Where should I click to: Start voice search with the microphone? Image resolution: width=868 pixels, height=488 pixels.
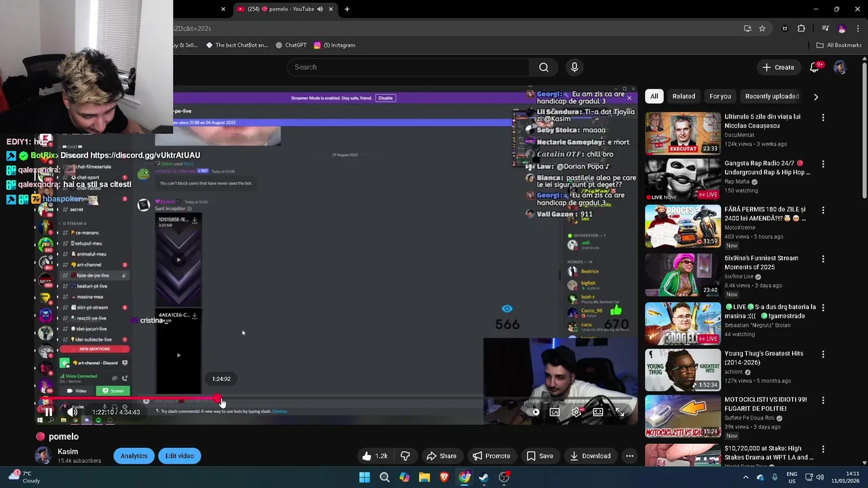click(x=574, y=67)
